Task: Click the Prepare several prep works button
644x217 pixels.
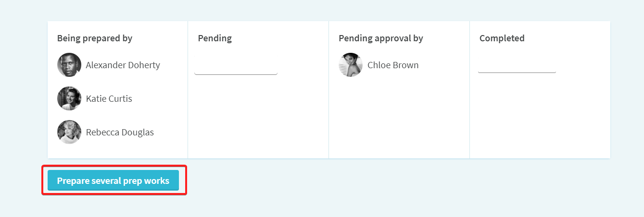Action: click(x=113, y=181)
